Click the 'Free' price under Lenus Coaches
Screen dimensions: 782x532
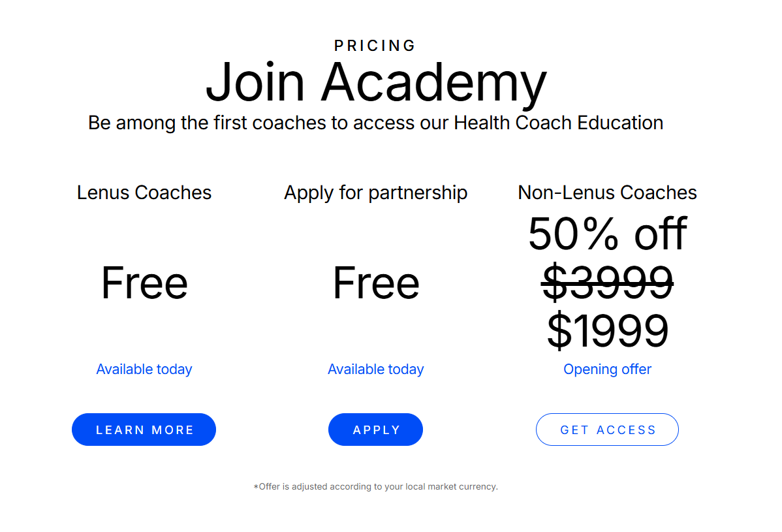pyautogui.click(x=144, y=283)
